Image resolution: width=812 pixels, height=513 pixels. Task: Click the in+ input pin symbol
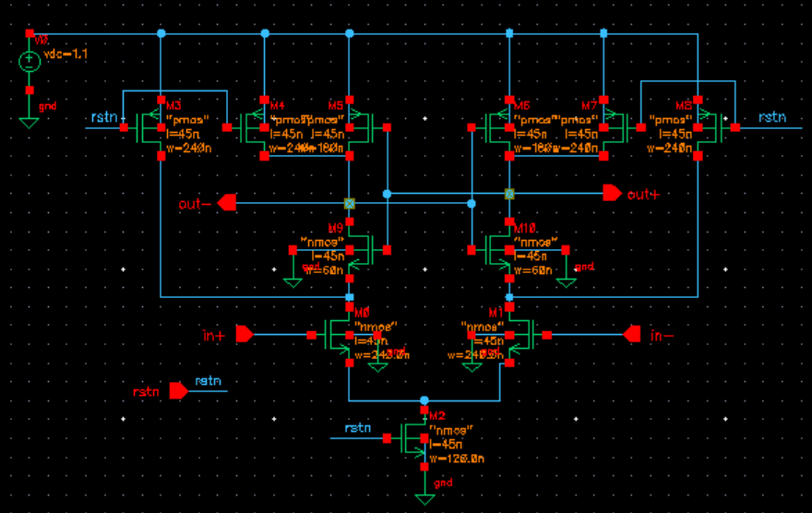[x=245, y=334]
